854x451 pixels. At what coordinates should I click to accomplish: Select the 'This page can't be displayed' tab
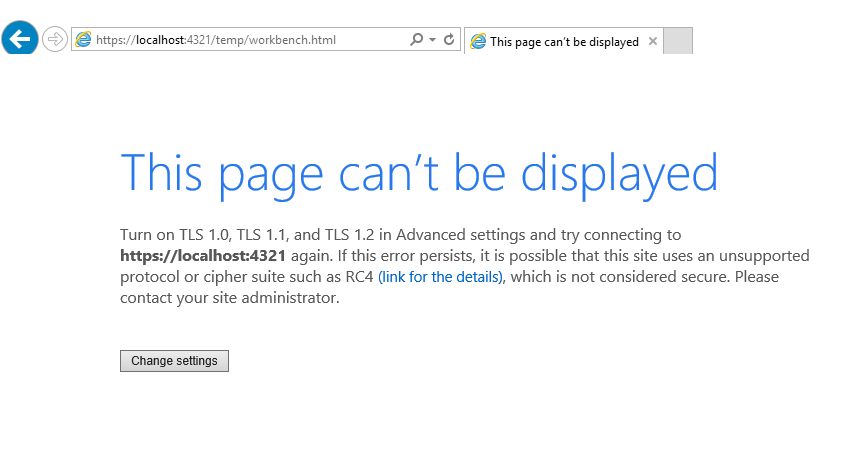(564, 42)
